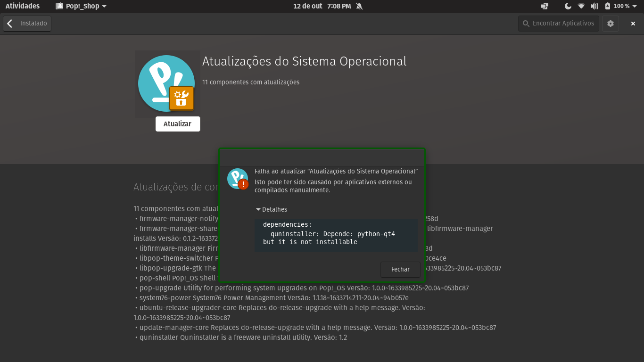Close the error dialog with Fechar
Screen dimensions: 644x362
tap(400, 269)
